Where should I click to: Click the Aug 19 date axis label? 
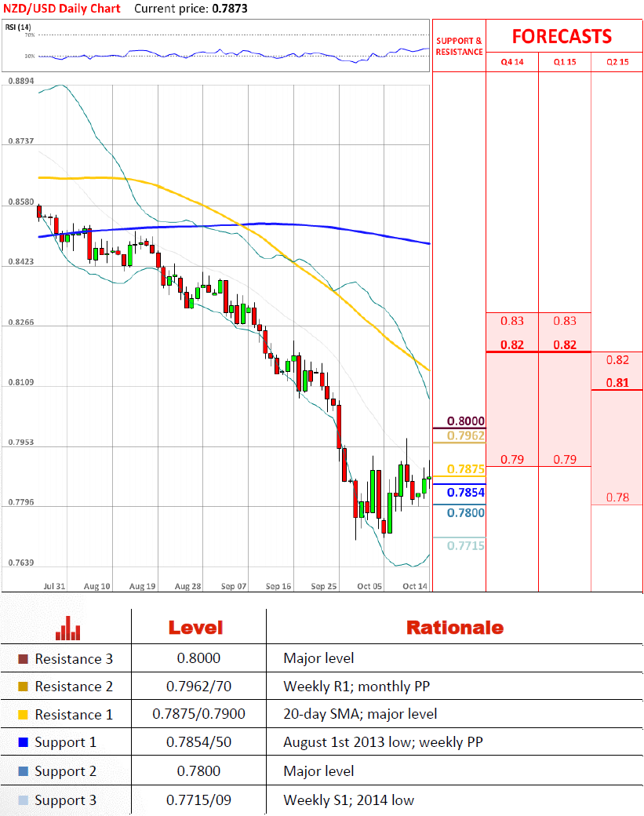pyautogui.click(x=142, y=586)
